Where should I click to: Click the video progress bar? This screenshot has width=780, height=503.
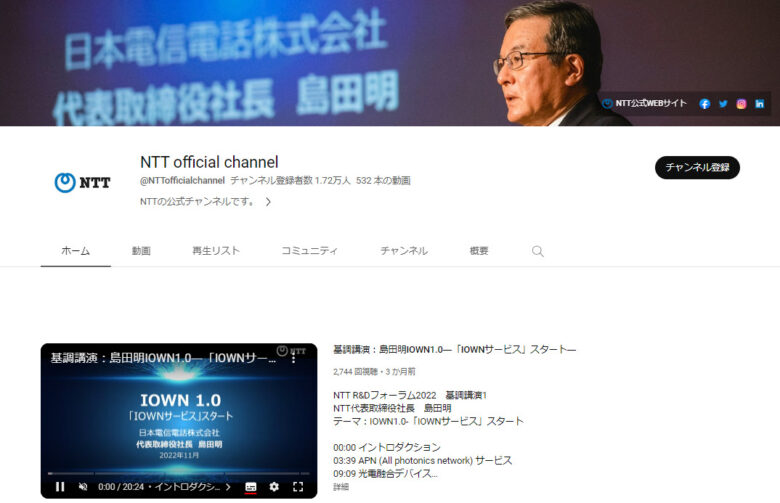pos(179,473)
